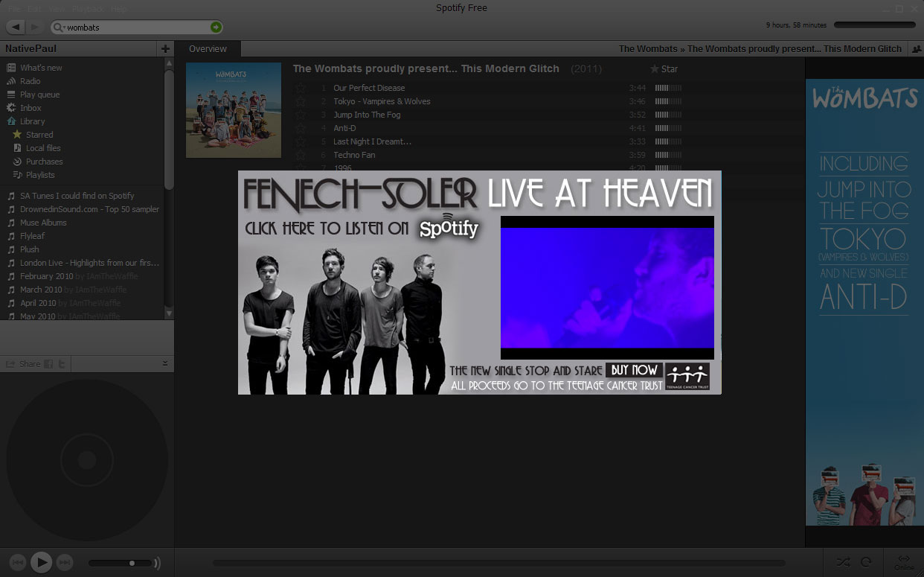This screenshot has width=924, height=577.
Task: Click the remaining listening time bar
Action: [875, 25]
